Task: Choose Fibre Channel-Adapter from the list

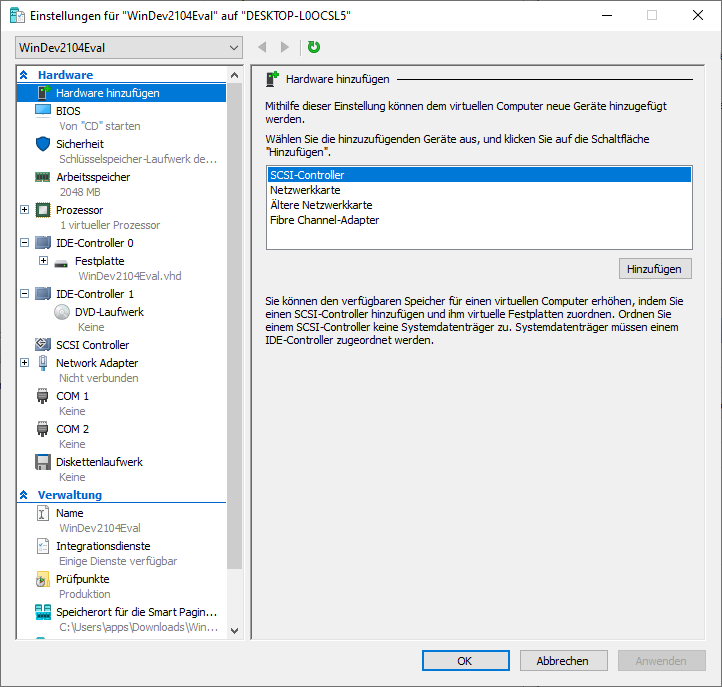Action: pyautogui.click(x=324, y=220)
